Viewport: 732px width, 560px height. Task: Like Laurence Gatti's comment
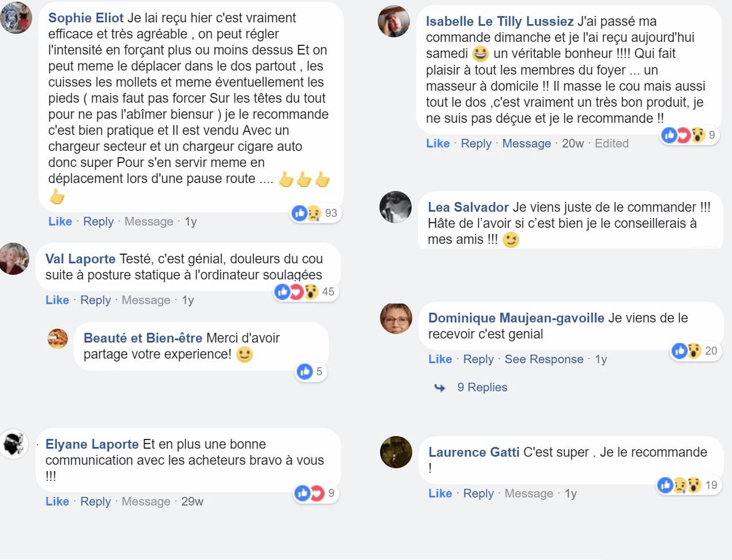point(440,493)
